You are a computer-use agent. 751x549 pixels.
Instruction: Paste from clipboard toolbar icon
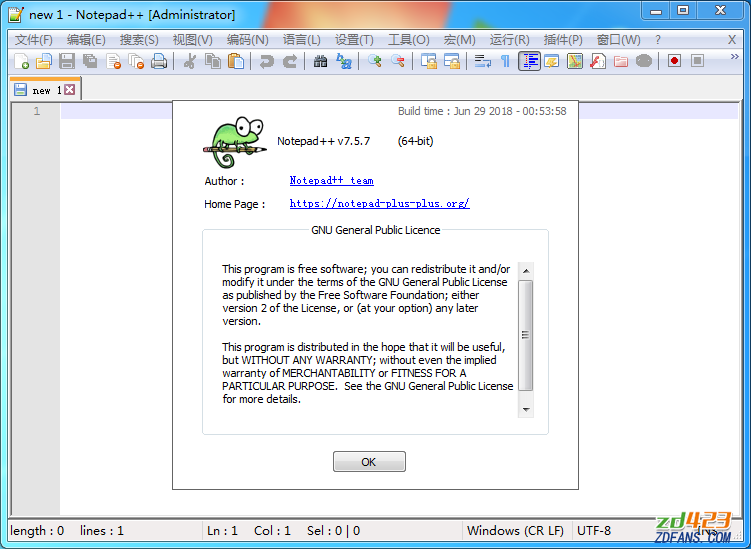pyautogui.click(x=236, y=61)
